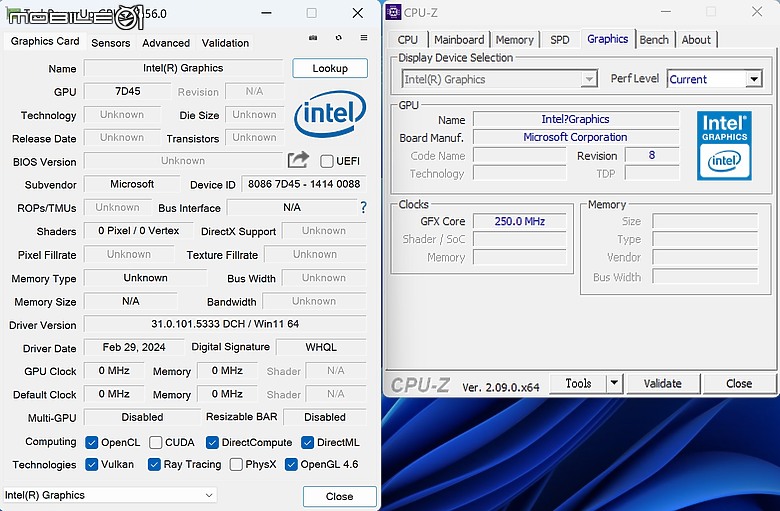Minimize the CPU-Z window

[x=666, y=12]
